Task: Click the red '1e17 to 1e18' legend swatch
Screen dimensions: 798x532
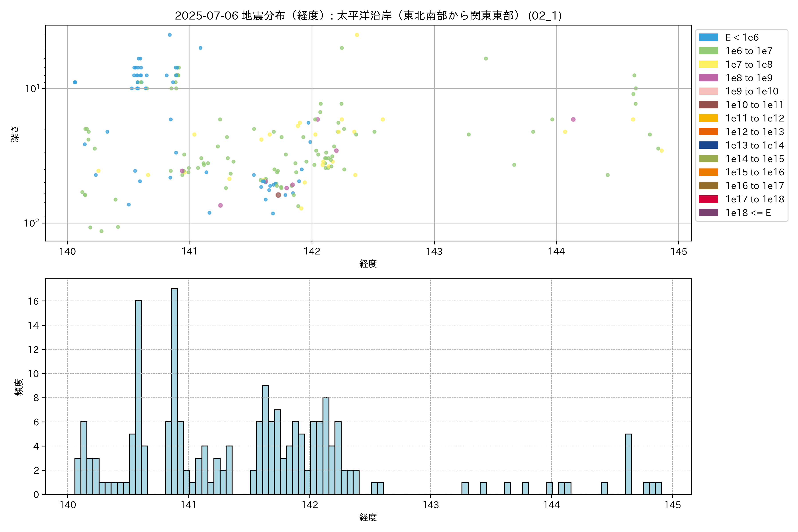Action: pos(708,199)
